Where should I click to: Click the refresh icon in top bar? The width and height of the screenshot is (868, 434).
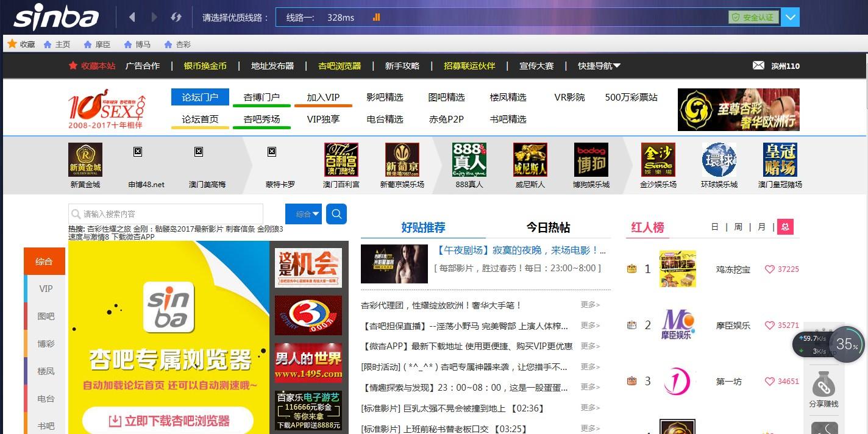tap(176, 17)
